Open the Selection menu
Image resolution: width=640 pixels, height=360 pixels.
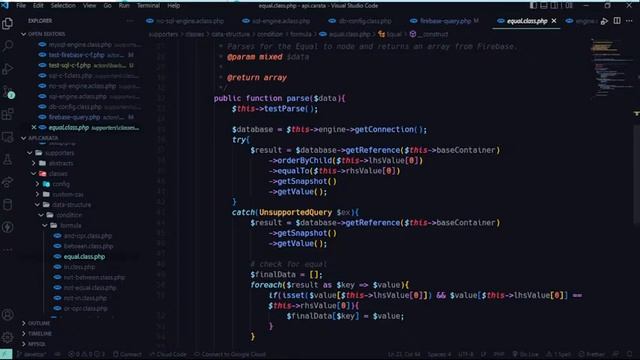(x=63, y=6)
